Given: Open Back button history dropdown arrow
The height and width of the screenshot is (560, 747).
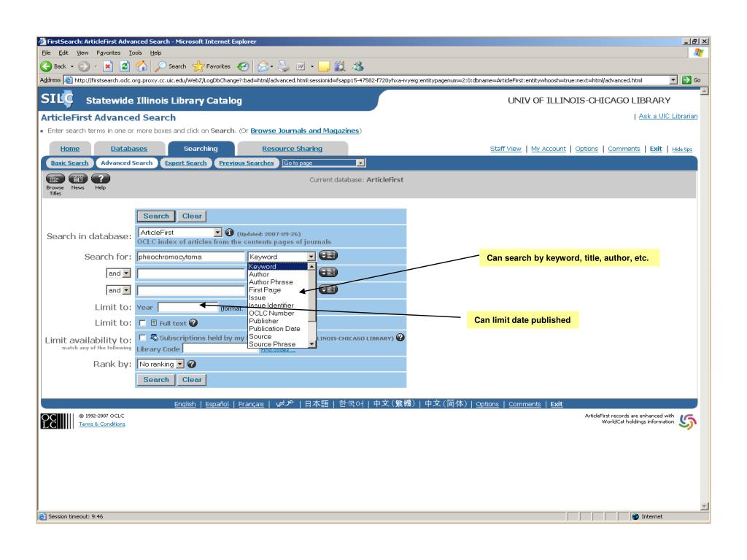Looking at the screenshot, I should (x=72, y=66).
